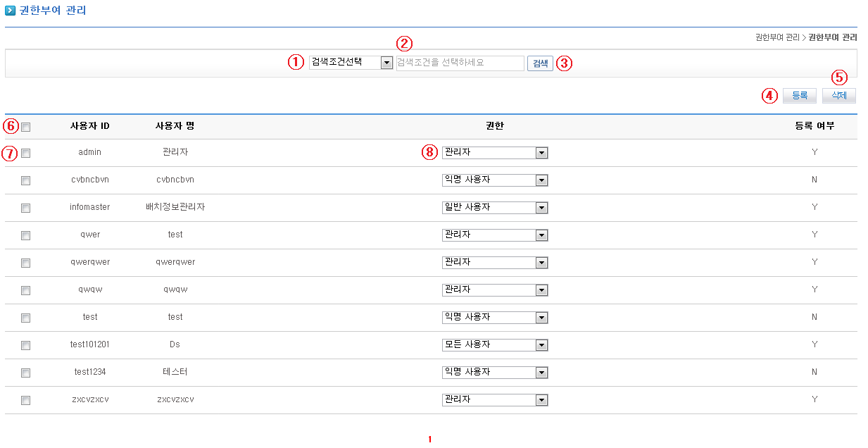
Task: Click the 등록 register button
Action: coord(799,96)
